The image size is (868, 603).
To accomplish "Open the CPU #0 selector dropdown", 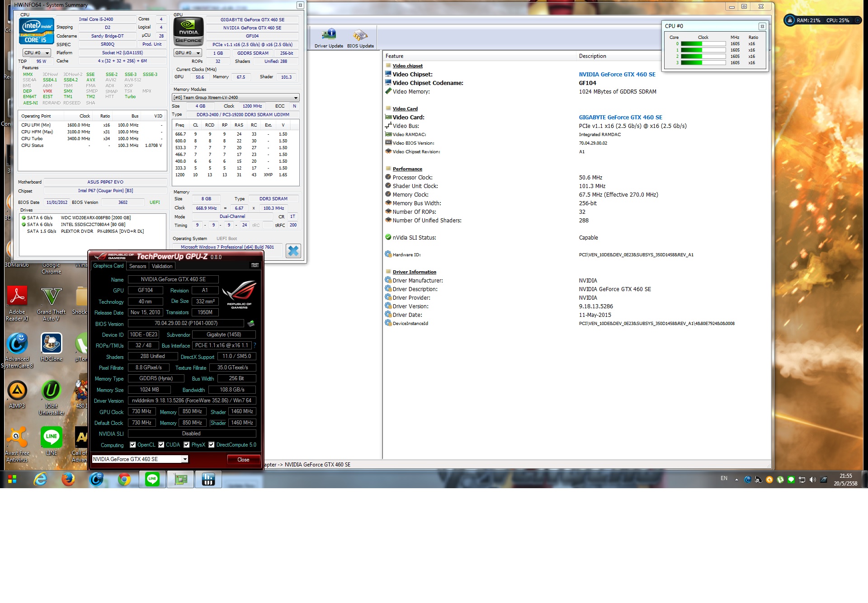I will (x=37, y=53).
